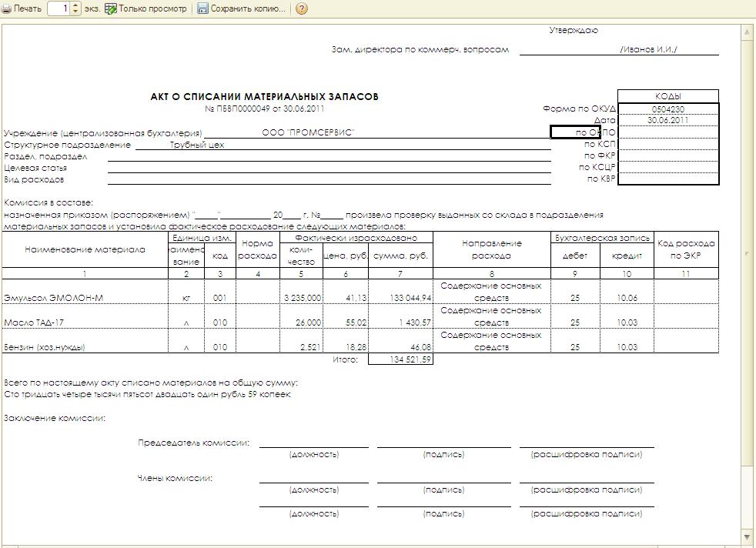Click Сохранить копию... floppy disk button
Image resolution: width=756 pixels, height=548 pixels.
click(242, 8)
